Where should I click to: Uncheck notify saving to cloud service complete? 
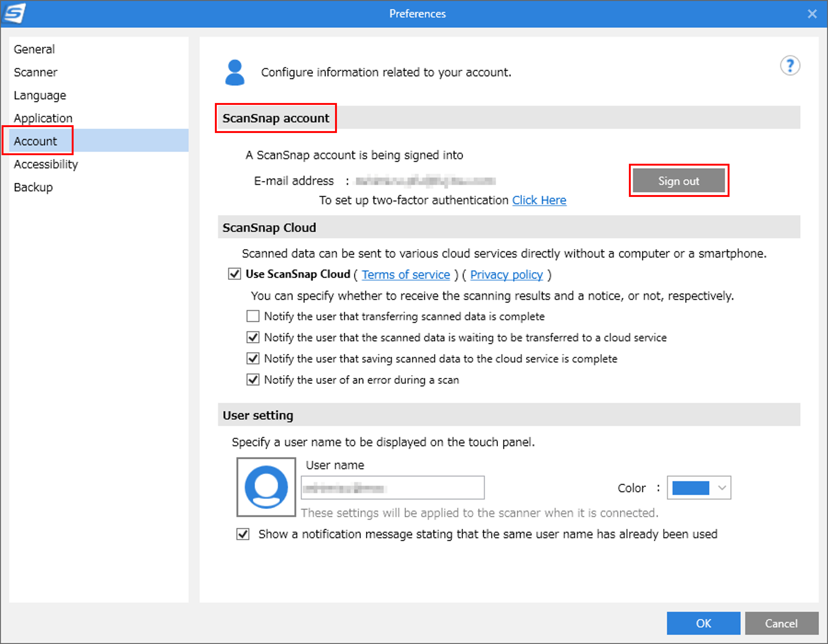pyautogui.click(x=253, y=358)
